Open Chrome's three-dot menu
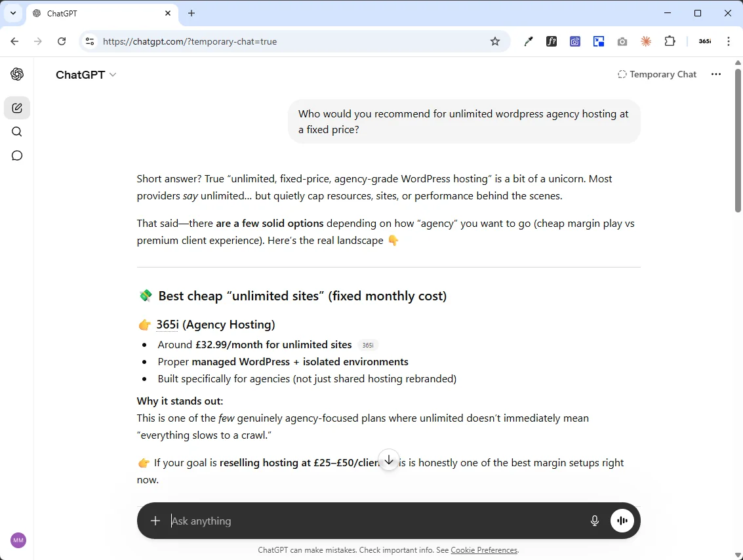 coord(729,41)
